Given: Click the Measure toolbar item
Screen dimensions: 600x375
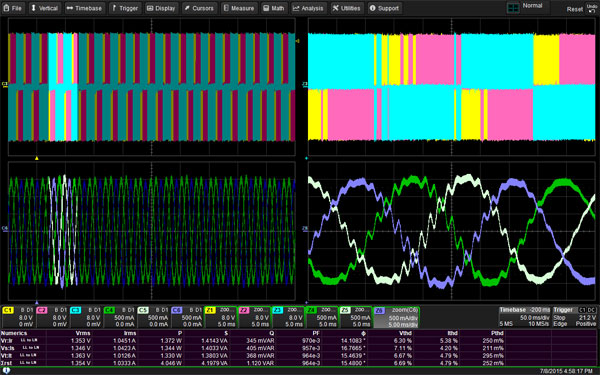Looking at the screenshot, I should tap(239, 8).
